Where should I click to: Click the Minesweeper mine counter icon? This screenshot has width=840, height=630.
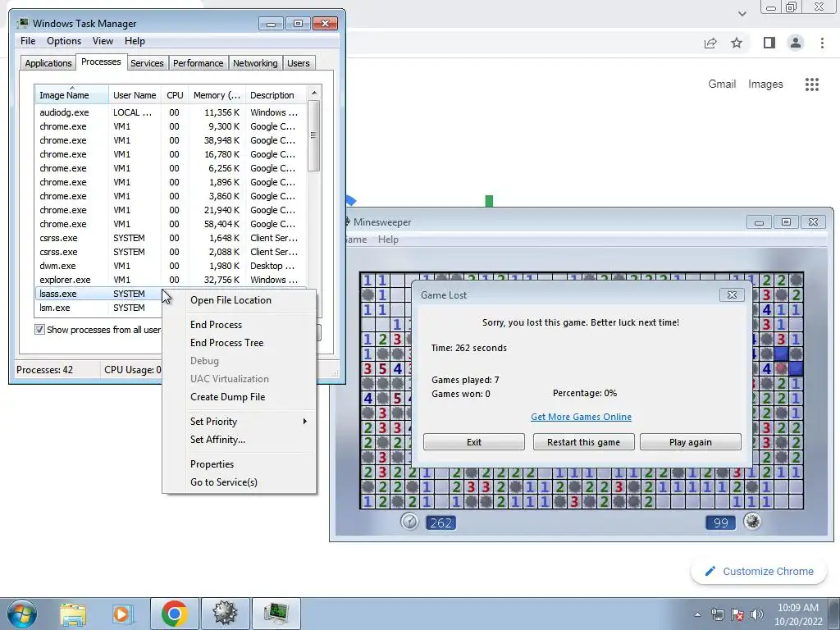point(752,521)
